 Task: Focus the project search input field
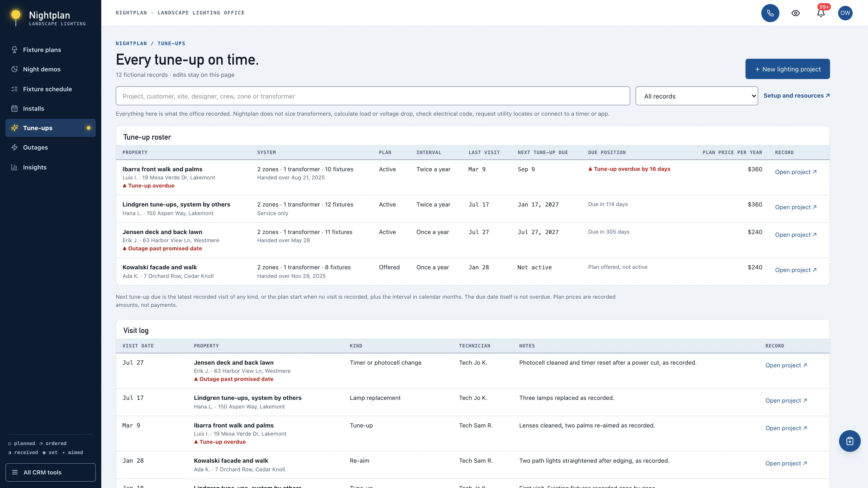pos(373,96)
